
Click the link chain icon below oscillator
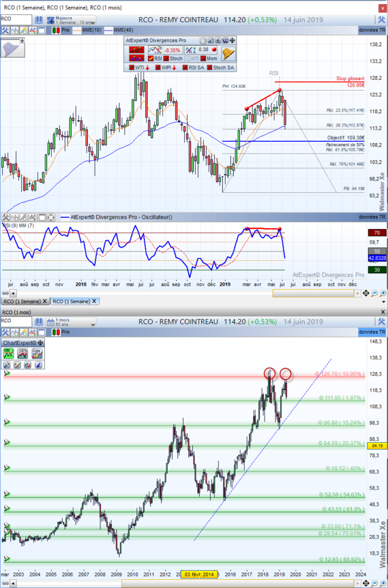click(5, 293)
